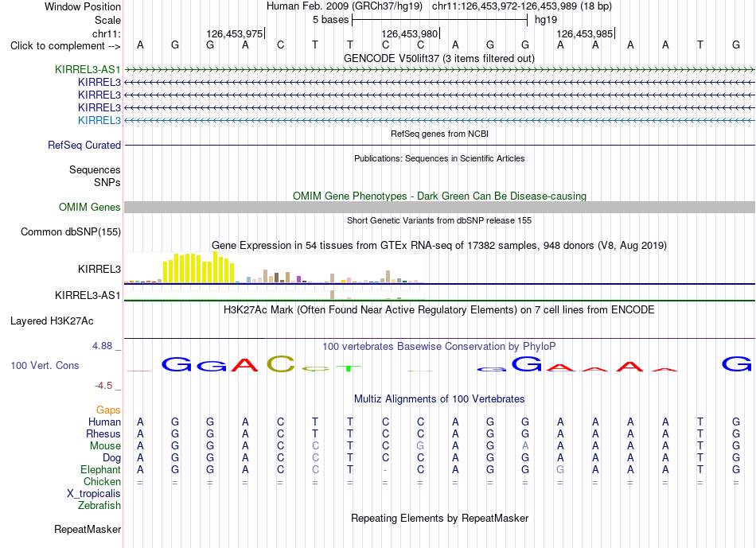The width and height of the screenshot is (756, 548).
Task: Click the orange Gaps alignment label
Action: tap(108, 410)
